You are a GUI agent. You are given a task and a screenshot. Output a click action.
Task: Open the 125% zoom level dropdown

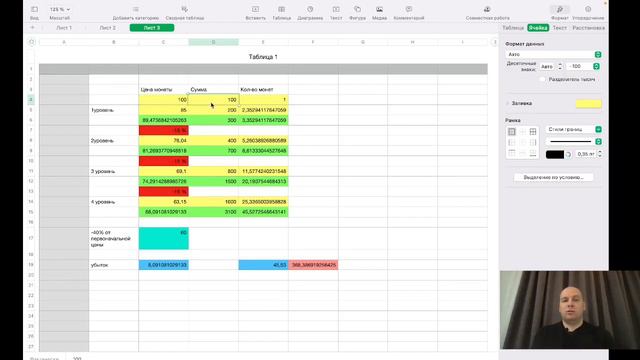[60, 9]
